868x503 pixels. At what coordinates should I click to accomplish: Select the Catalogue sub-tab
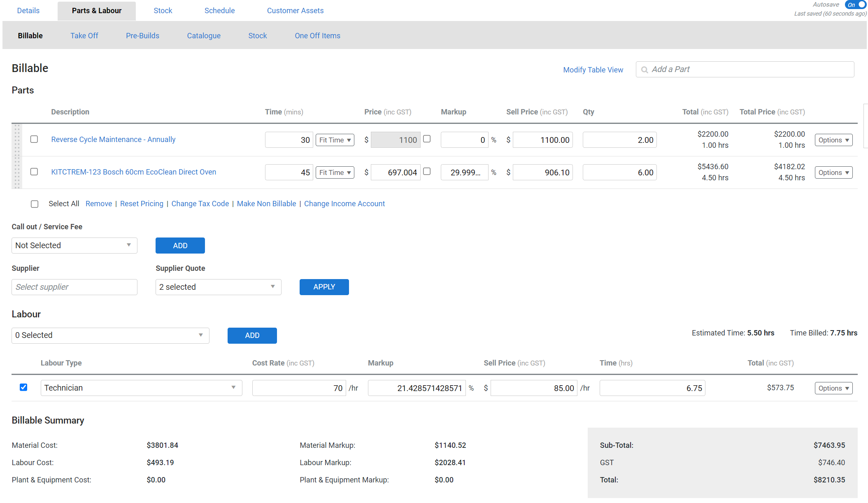(204, 36)
